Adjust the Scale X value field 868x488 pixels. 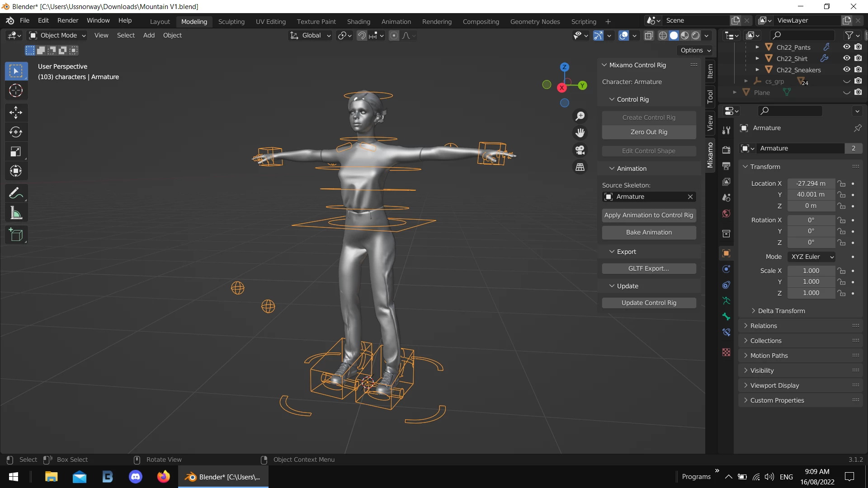pyautogui.click(x=811, y=271)
